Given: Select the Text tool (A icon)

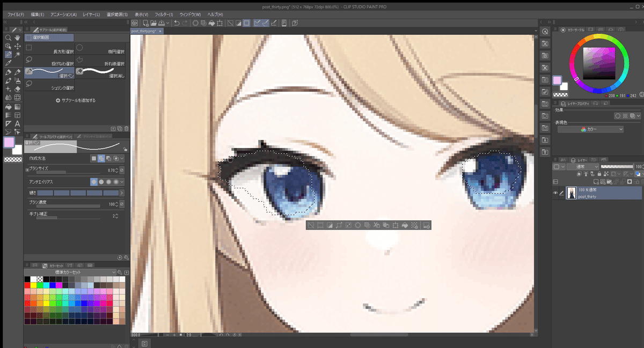Looking at the screenshot, I should 18,123.
